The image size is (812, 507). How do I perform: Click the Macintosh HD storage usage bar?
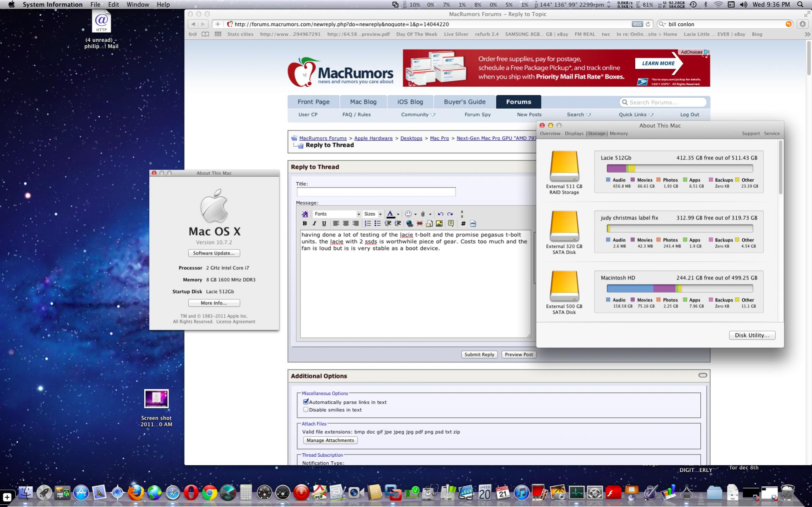(x=680, y=288)
